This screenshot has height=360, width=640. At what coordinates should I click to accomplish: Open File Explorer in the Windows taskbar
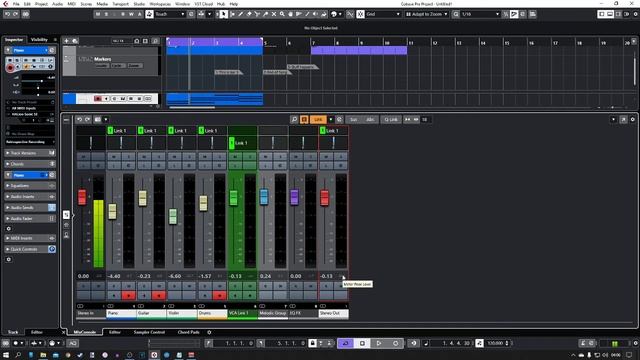click(43, 355)
